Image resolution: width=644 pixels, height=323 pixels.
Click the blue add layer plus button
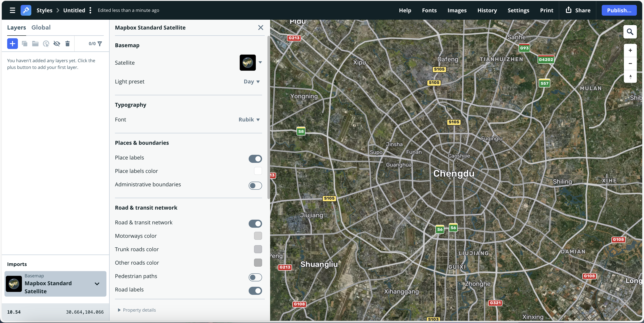click(12, 44)
